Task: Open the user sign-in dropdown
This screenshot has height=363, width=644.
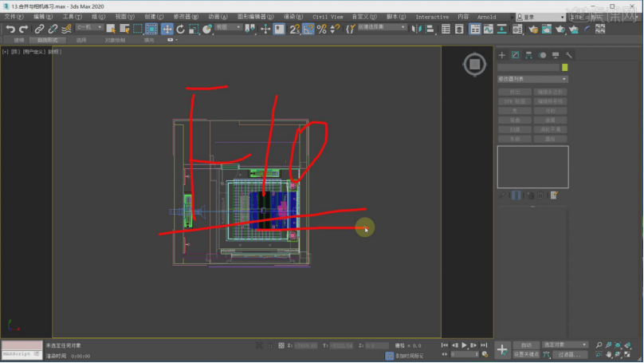Action: click(x=540, y=18)
